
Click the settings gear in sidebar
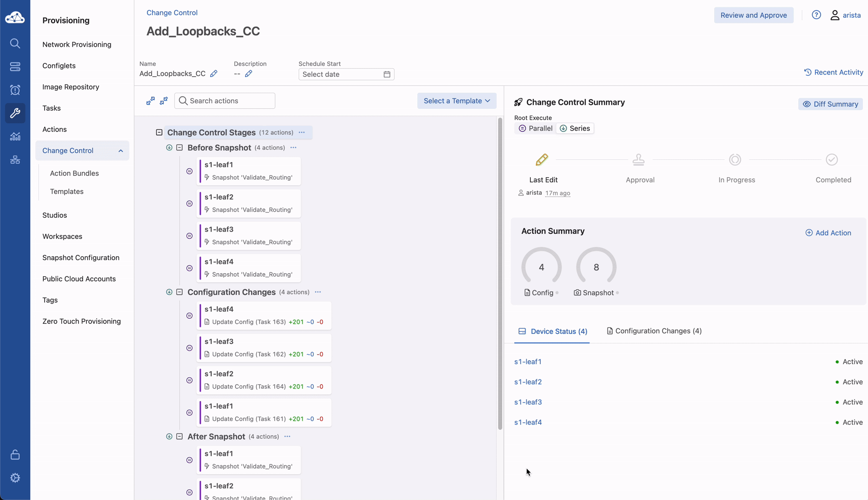[x=15, y=477]
